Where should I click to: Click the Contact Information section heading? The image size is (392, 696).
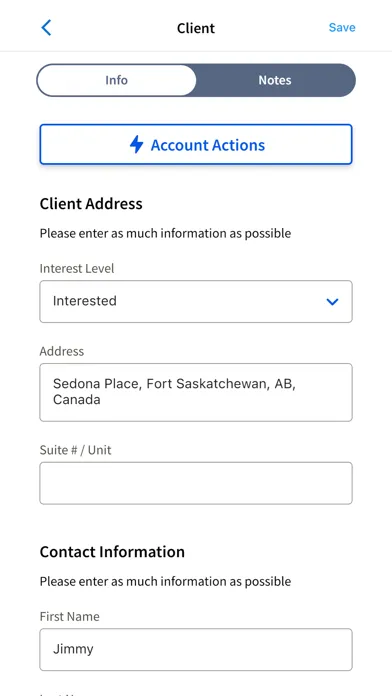pos(112,552)
